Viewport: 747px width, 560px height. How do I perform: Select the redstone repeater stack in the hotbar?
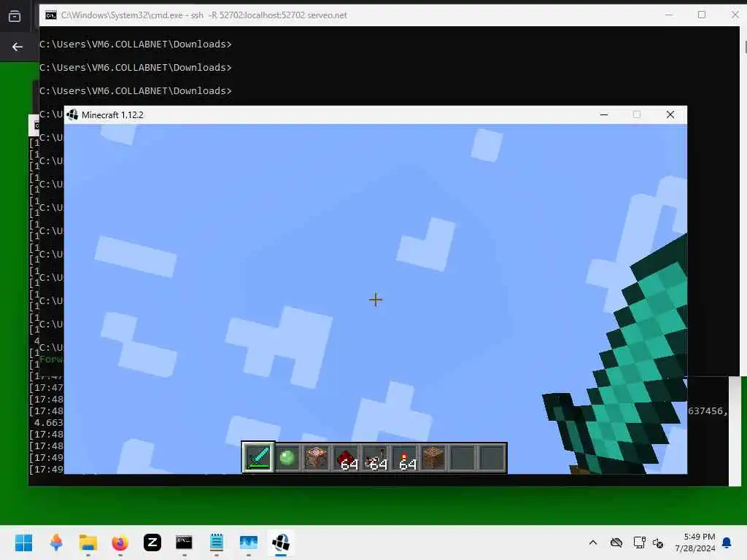coord(375,458)
